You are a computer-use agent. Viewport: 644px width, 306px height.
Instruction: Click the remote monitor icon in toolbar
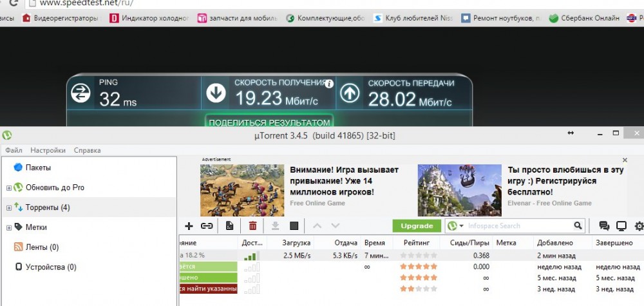point(621,226)
